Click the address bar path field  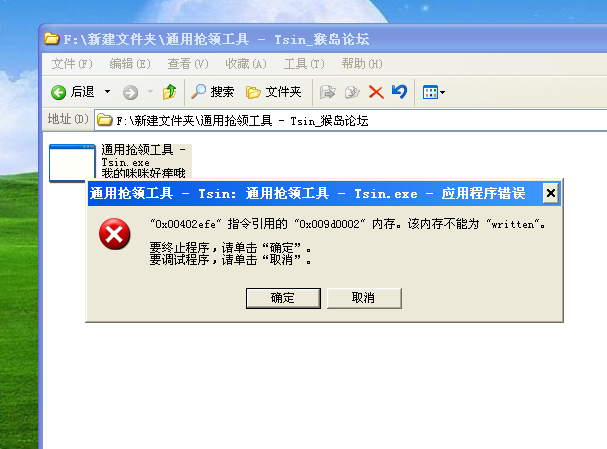[351, 120]
